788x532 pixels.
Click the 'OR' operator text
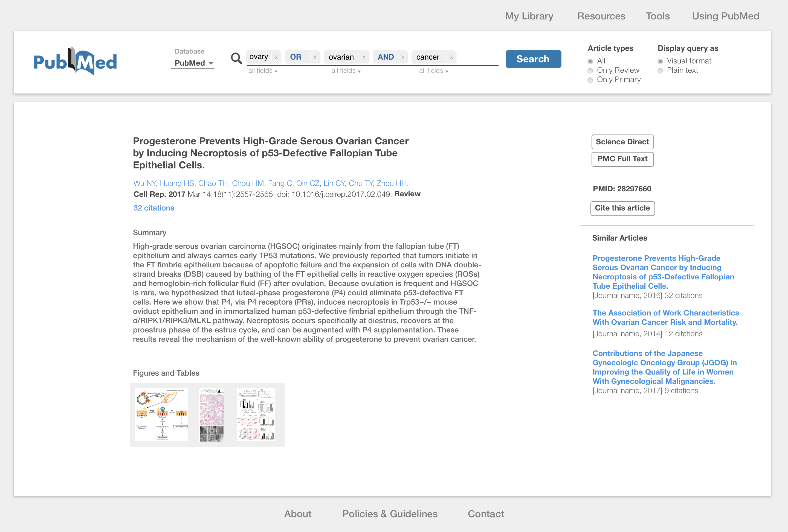pyautogui.click(x=295, y=57)
